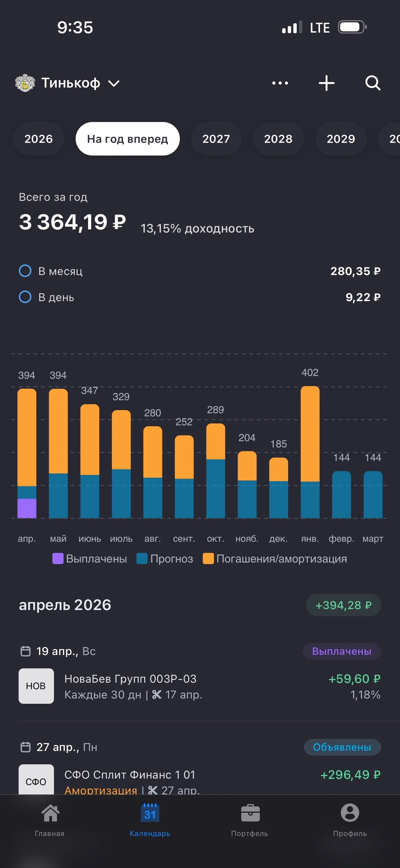Tap the plus add icon
This screenshot has height=868, width=400.
click(x=326, y=83)
